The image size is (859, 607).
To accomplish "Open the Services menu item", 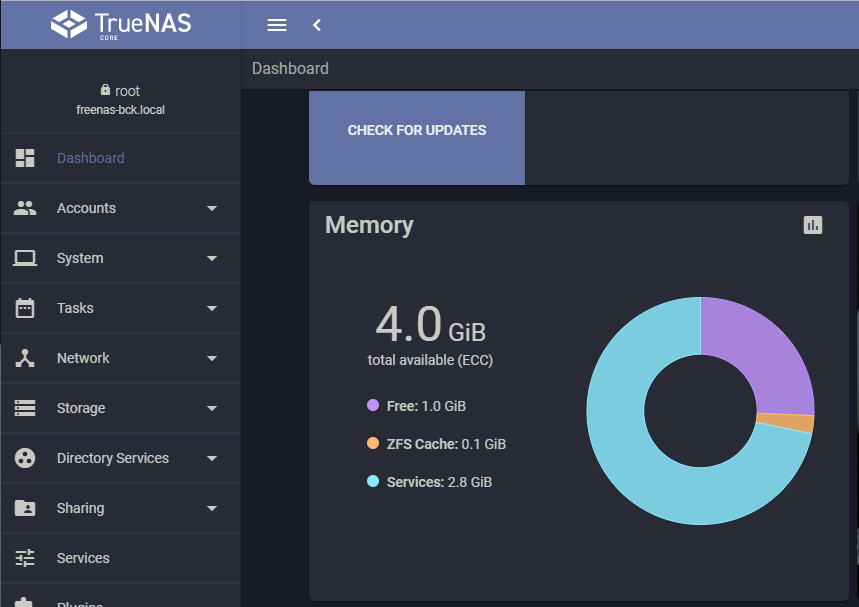I will point(121,558).
